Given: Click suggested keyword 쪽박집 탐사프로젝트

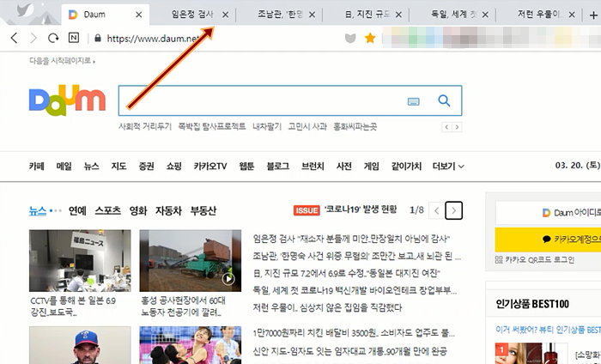Looking at the screenshot, I should 211,126.
